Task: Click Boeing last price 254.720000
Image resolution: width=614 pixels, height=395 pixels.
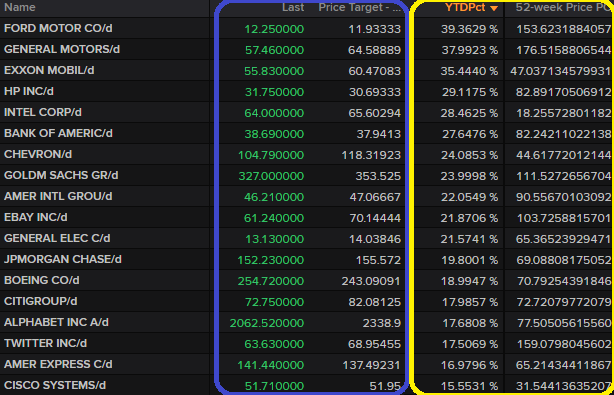Action: [271, 281]
